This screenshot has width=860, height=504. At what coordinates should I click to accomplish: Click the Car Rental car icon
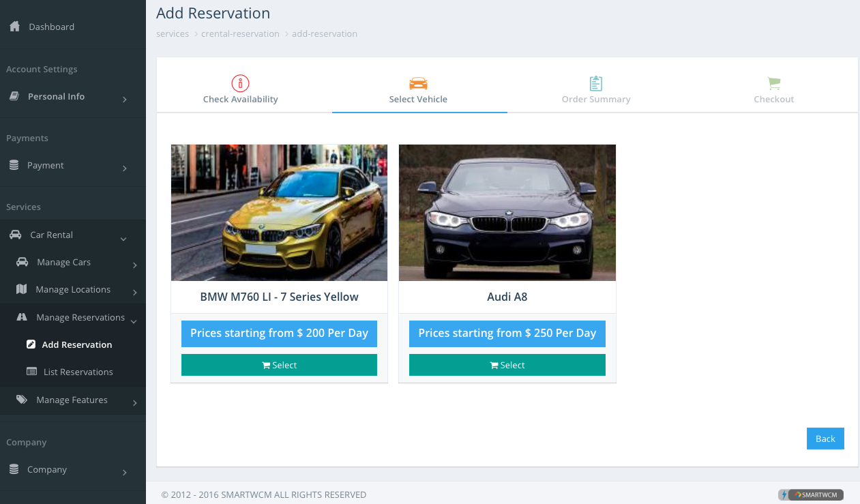pos(15,235)
